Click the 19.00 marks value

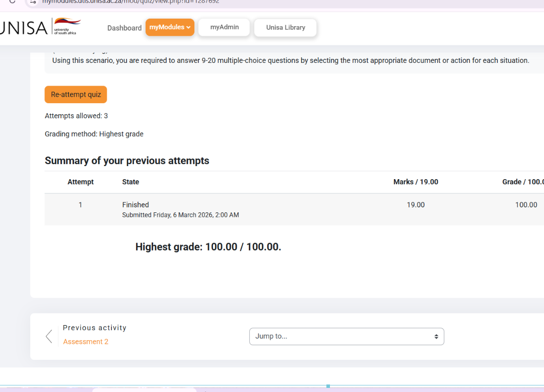[416, 205]
